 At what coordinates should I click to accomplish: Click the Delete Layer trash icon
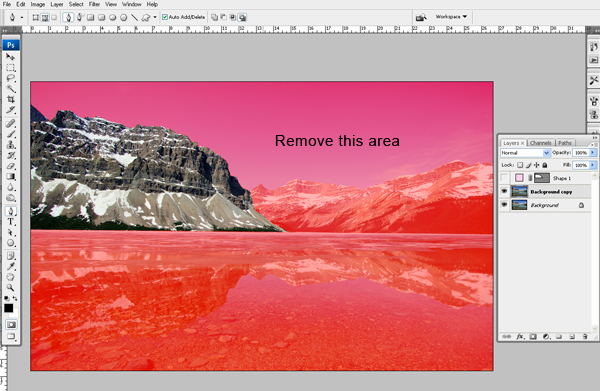click(585, 337)
